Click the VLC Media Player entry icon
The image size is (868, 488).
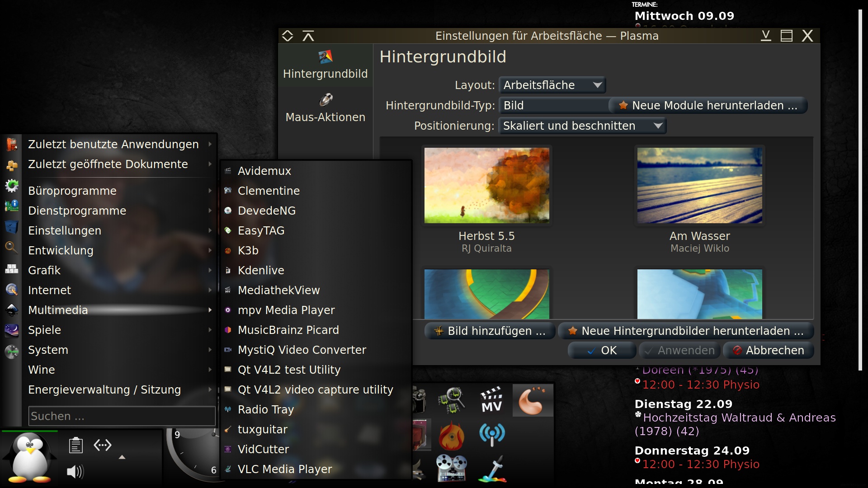tap(228, 469)
